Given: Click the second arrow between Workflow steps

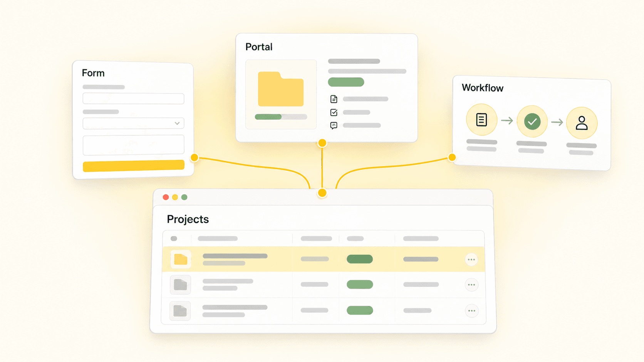Looking at the screenshot, I should (x=557, y=122).
